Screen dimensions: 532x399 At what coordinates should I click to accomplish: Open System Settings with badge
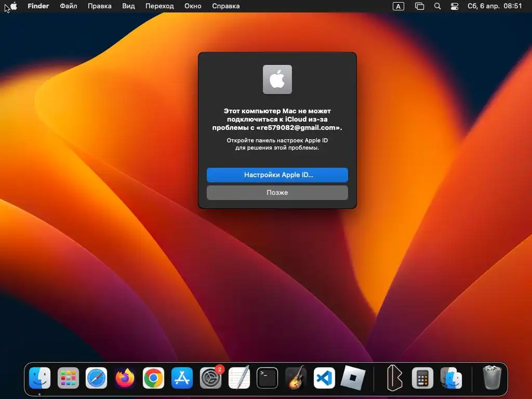[x=211, y=378]
